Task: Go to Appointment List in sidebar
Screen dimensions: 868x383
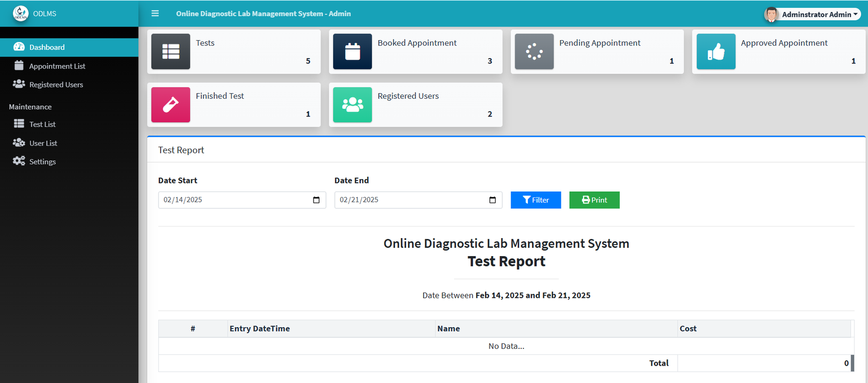Action: click(57, 66)
